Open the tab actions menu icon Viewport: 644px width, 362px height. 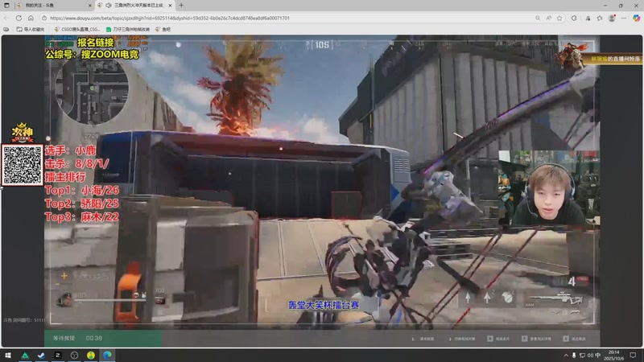point(6,6)
